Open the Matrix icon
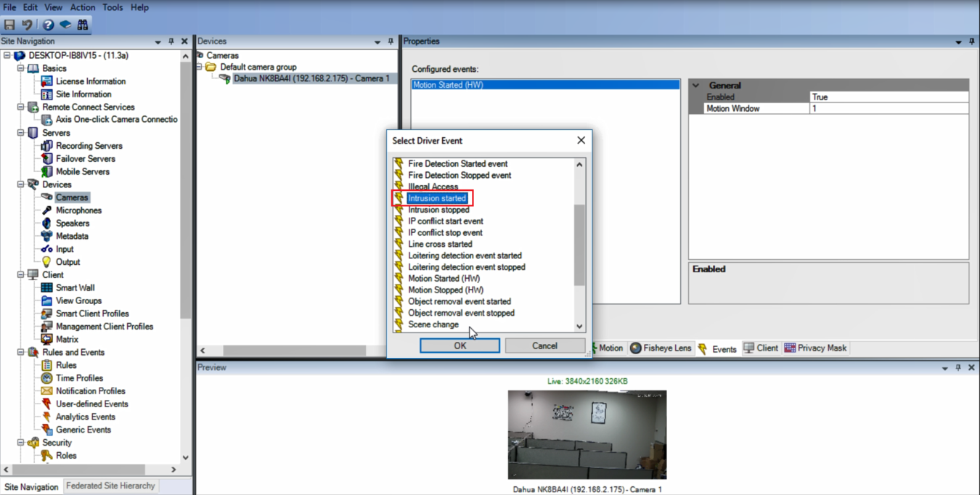The width and height of the screenshot is (980, 495). tap(46, 340)
